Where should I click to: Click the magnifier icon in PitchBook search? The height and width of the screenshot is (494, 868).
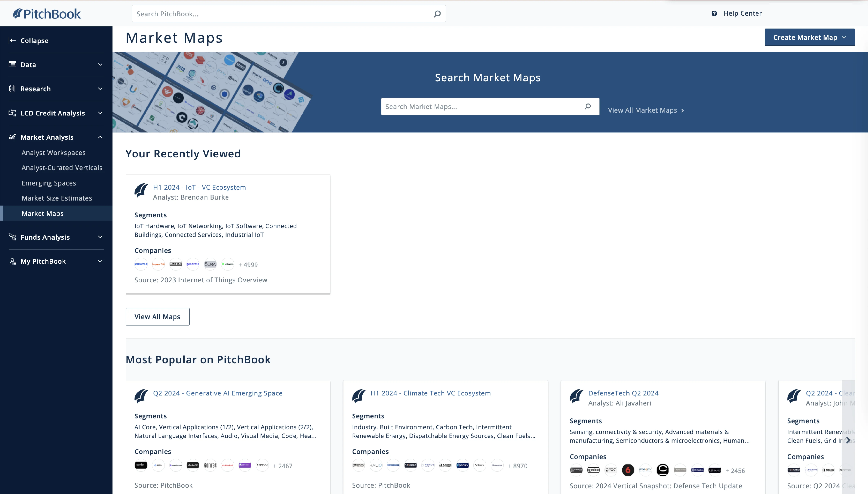[437, 13]
